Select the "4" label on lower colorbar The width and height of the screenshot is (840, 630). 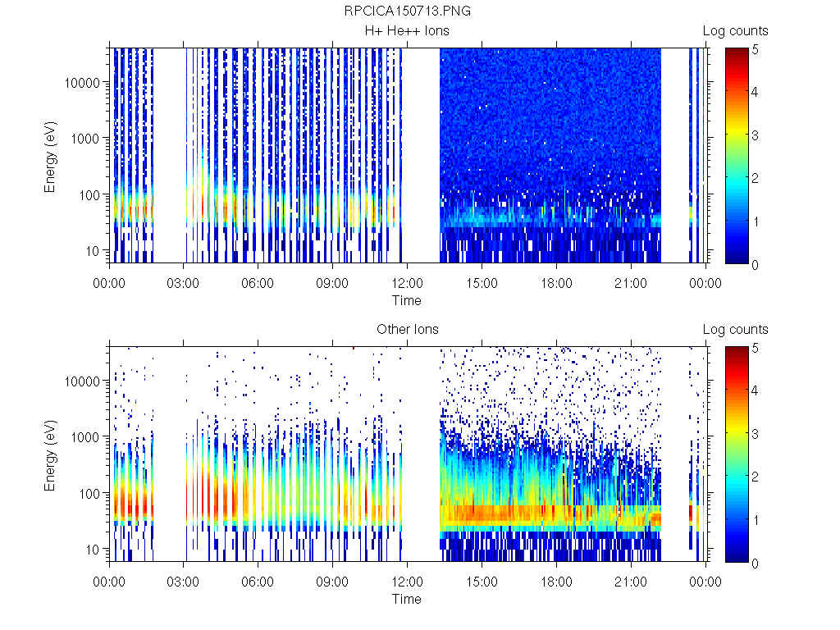tap(756, 390)
